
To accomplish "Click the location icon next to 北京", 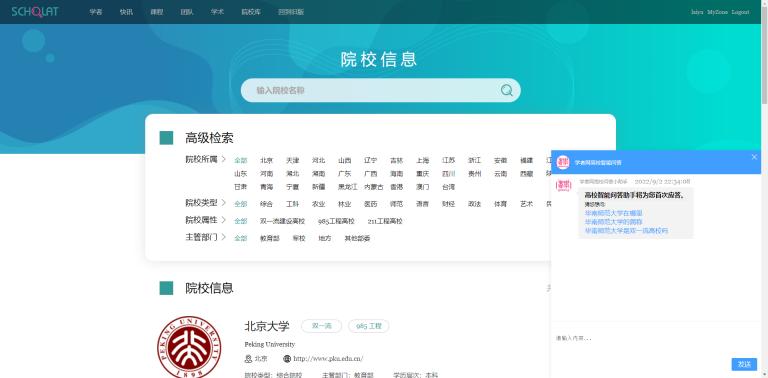I will [248, 359].
